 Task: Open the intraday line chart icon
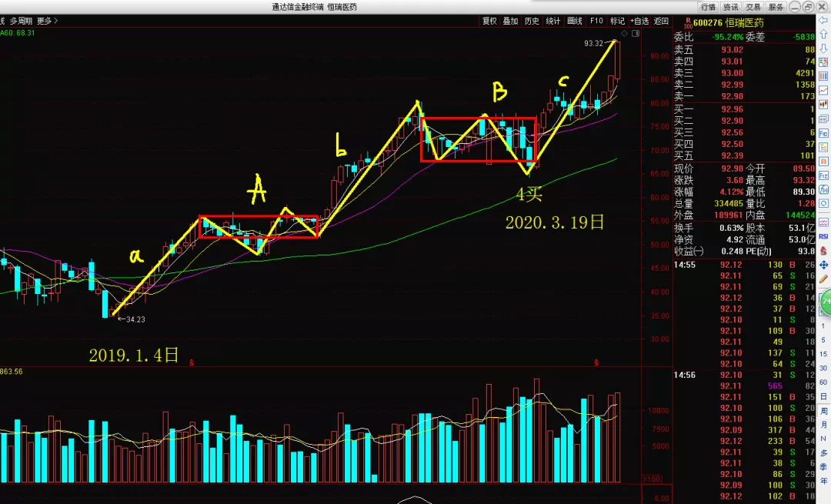click(823, 90)
